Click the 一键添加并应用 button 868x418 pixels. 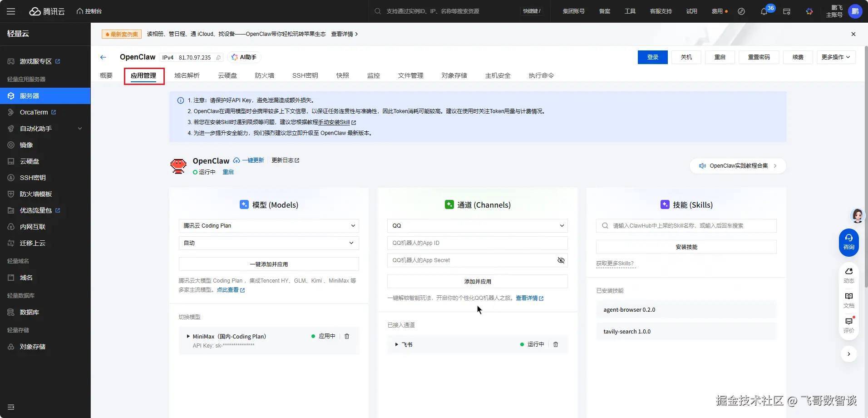click(x=269, y=264)
